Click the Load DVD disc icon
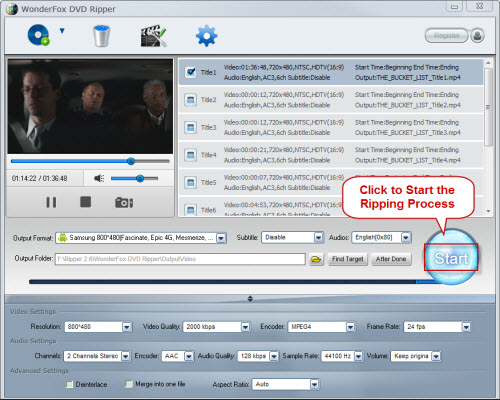Screen dimensions: 500x400 coord(39,35)
